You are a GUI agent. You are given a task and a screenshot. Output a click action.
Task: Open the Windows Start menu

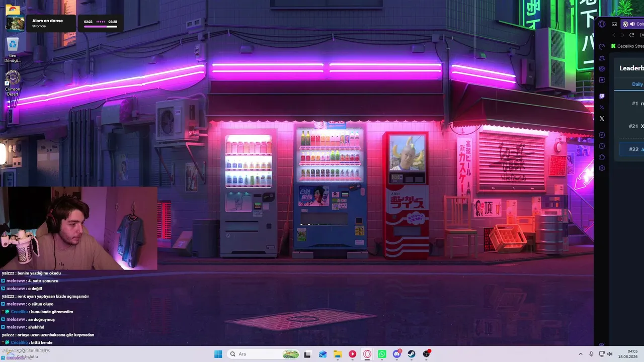point(218,354)
